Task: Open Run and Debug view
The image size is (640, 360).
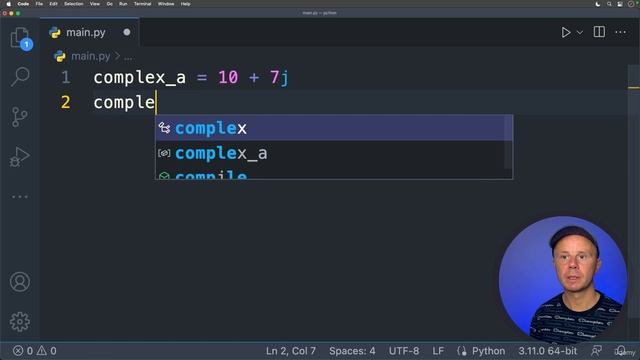Action: pyautogui.click(x=20, y=157)
